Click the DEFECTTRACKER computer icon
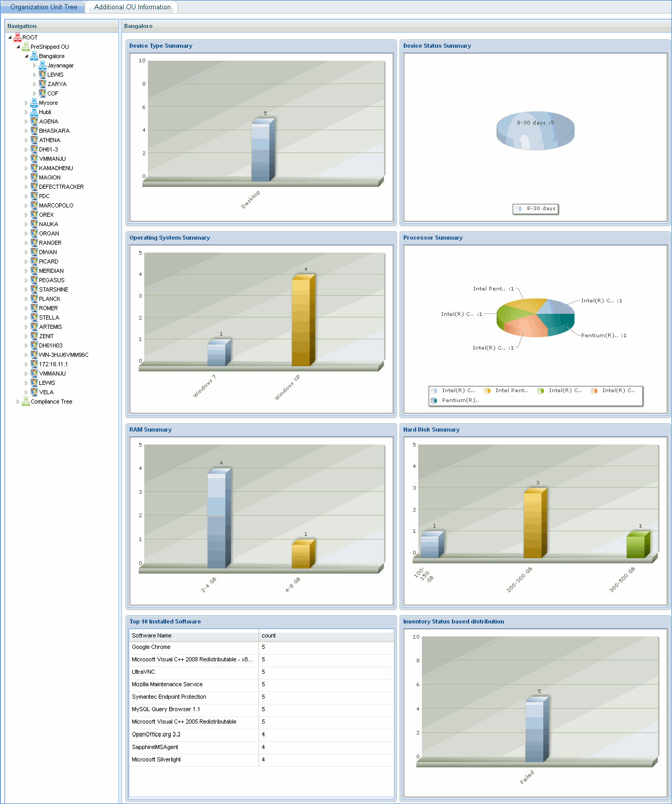Screen dimensions: 672x804 (34, 187)
